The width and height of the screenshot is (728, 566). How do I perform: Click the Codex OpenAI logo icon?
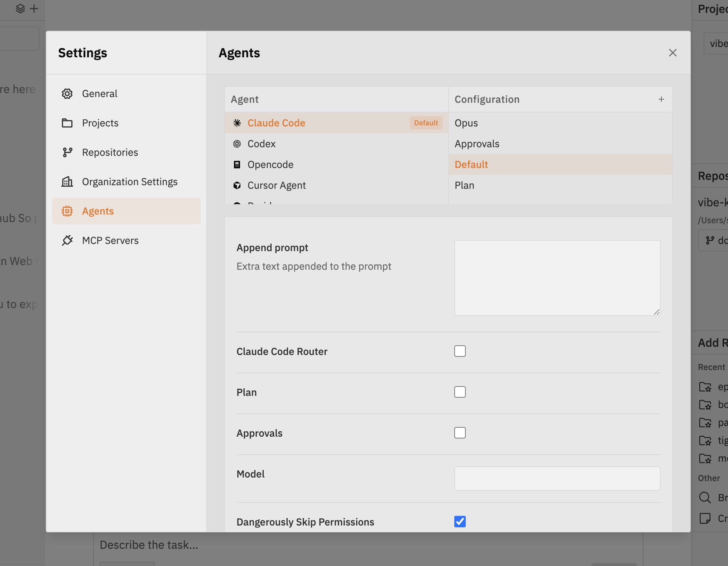pyautogui.click(x=237, y=144)
